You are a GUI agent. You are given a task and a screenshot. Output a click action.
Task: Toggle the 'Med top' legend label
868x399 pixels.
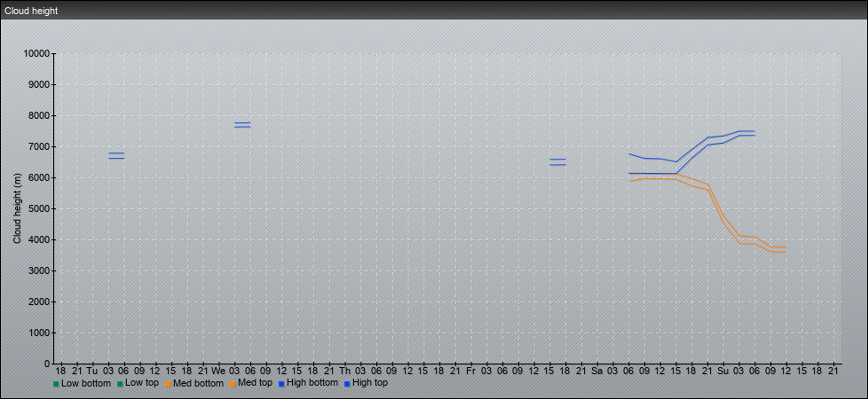pos(255,383)
